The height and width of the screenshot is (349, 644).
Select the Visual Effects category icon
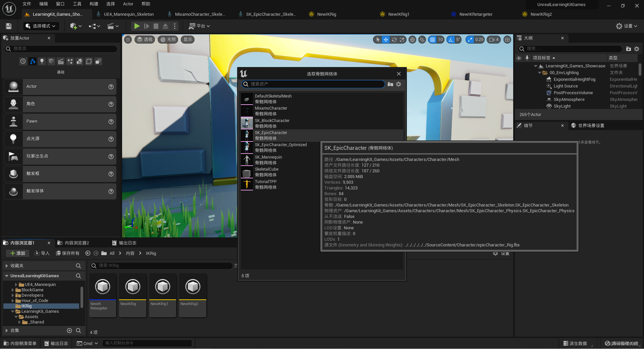[x=70, y=61]
